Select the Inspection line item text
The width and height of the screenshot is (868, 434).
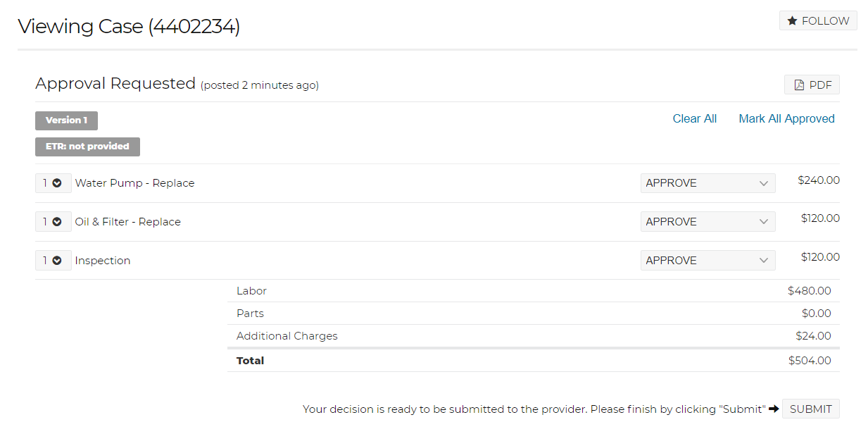click(x=103, y=261)
